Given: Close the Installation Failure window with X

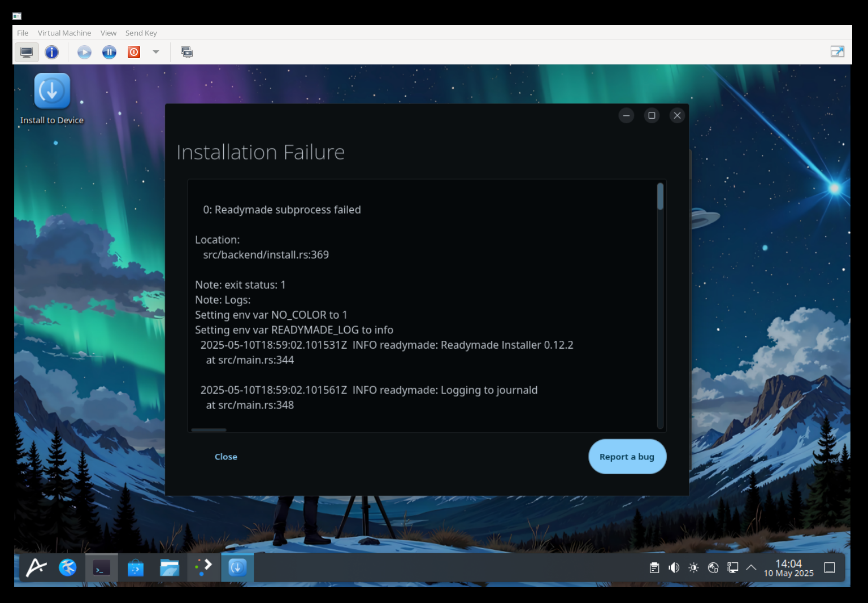Looking at the screenshot, I should click(677, 115).
